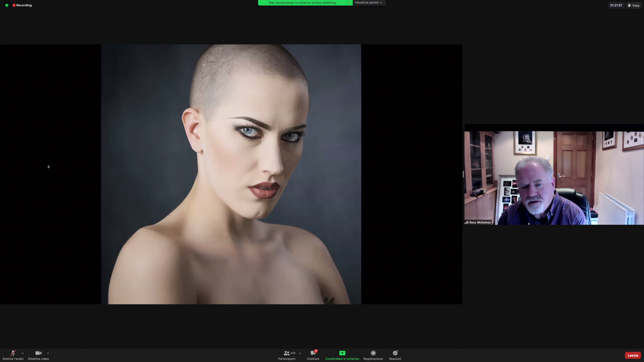Click the green dot in the sharing banner

tap(349, 3)
